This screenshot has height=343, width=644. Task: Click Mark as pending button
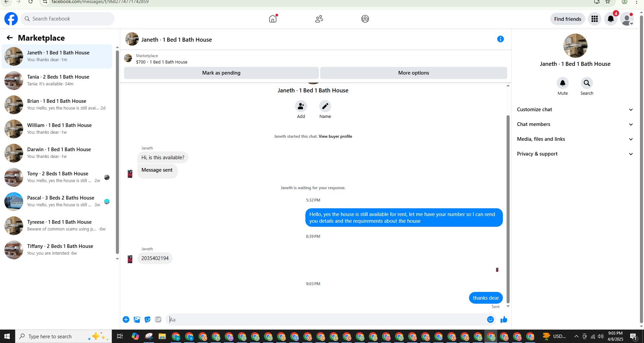click(x=221, y=73)
